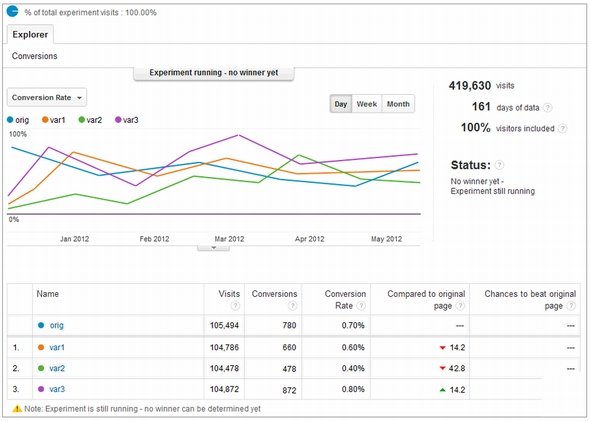Click red down arrow for var1 14.2
Screen dimensions: 590x421
pos(442,348)
